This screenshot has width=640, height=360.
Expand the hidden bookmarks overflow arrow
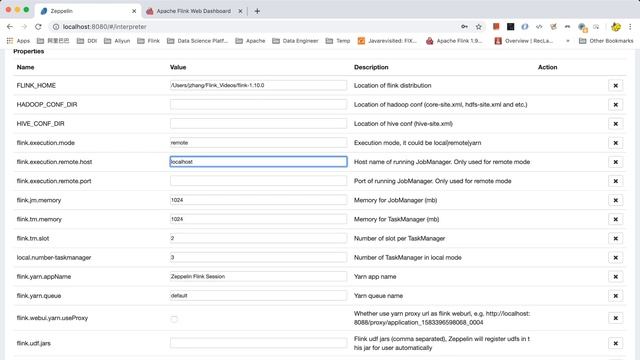click(x=567, y=41)
